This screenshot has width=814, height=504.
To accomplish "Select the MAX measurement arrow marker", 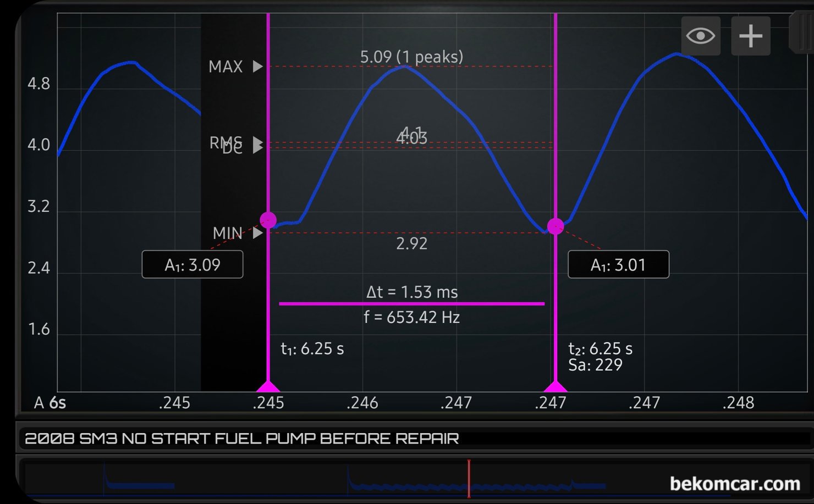I will (x=257, y=67).
